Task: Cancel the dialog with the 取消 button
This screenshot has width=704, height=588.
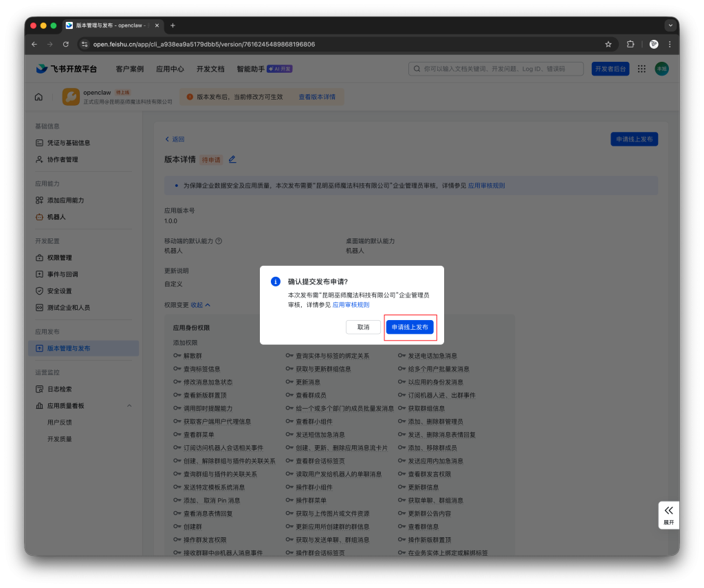Action: 363,328
